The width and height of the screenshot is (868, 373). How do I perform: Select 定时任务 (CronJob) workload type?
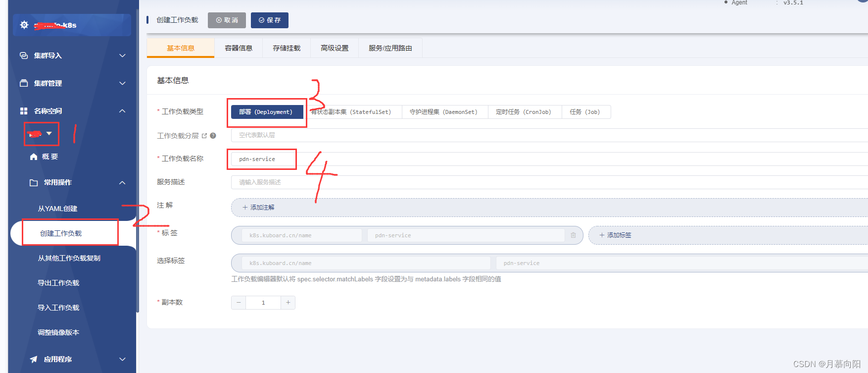[x=524, y=112]
